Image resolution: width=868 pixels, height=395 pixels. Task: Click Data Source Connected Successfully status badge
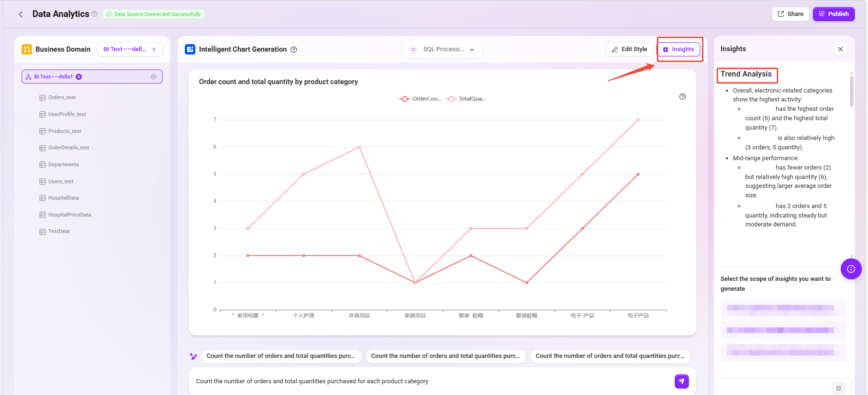[x=153, y=14]
